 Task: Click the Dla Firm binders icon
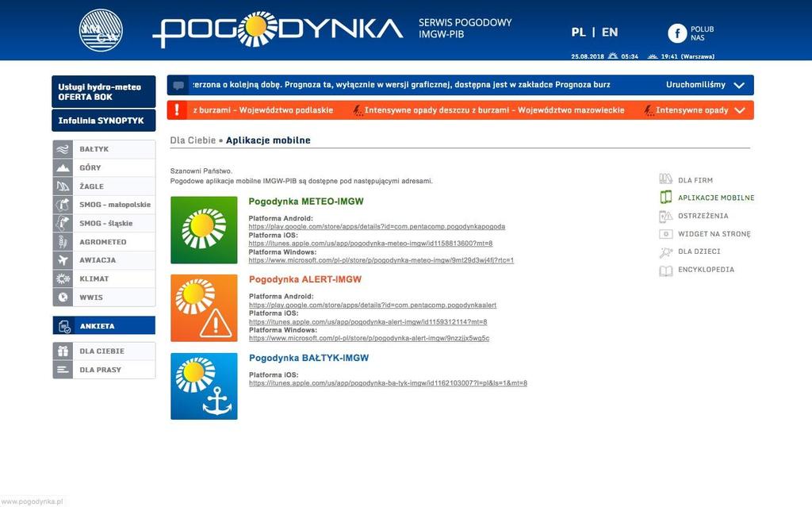coord(666,179)
